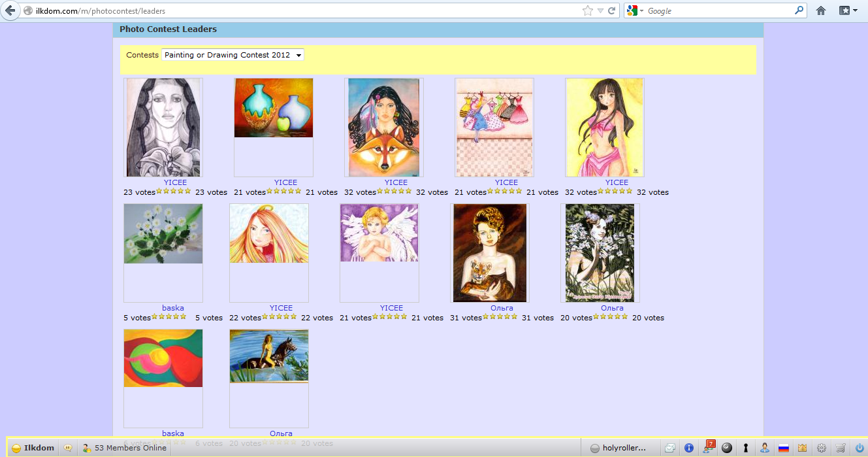Open the woman holding tiger cub thumbnail
Screen dimensions: 868x457
tap(490, 253)
